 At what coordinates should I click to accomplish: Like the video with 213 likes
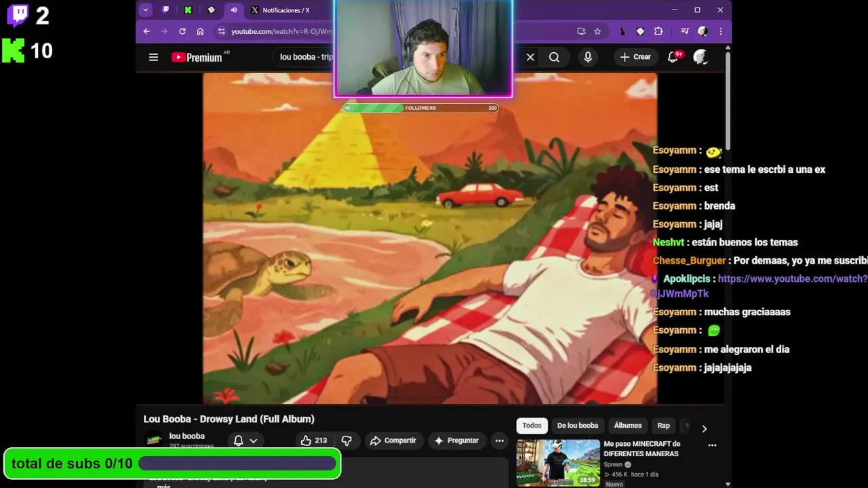(x=313, y=441)
